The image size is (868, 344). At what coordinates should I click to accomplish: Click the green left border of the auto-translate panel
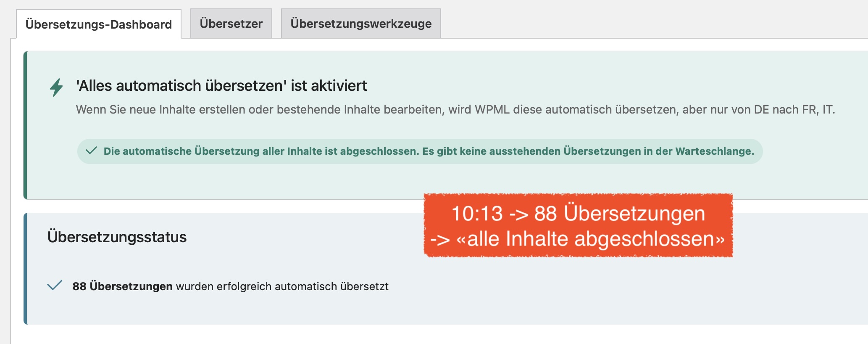click(26, 125)
